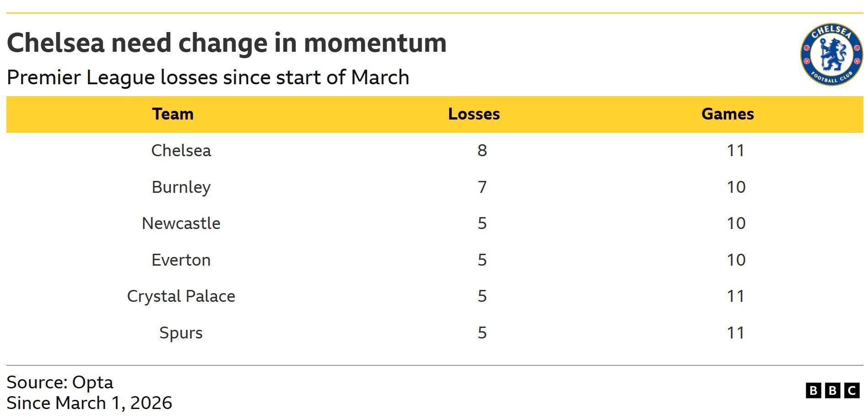Select the Team column header

[173, 114]
